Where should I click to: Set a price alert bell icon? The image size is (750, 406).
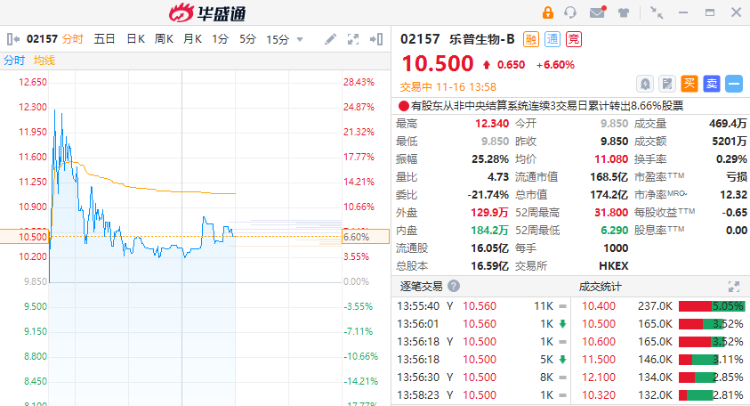645,84
